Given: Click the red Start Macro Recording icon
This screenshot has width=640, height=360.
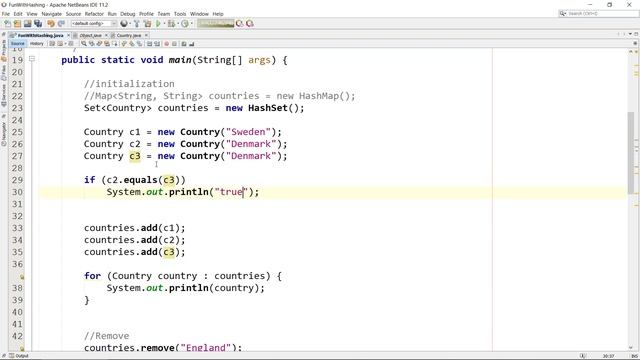Looking at the screenshot, I should [167, 44].
